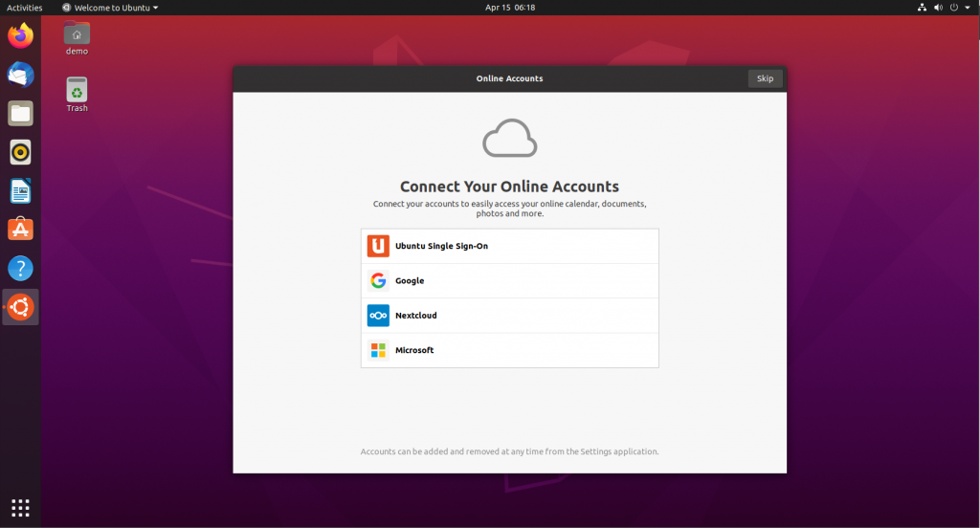Launch Rhythmbox music player

[x=21, y=152]
